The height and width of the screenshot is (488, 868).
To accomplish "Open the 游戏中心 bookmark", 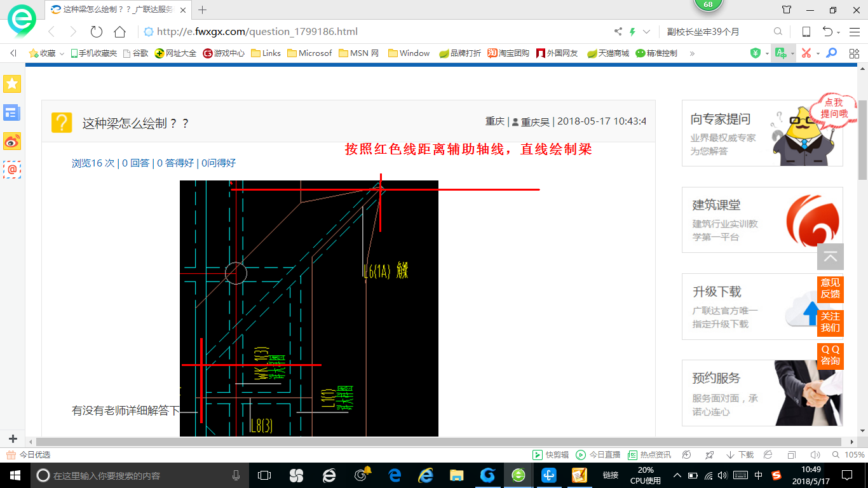I will (224, 53).
